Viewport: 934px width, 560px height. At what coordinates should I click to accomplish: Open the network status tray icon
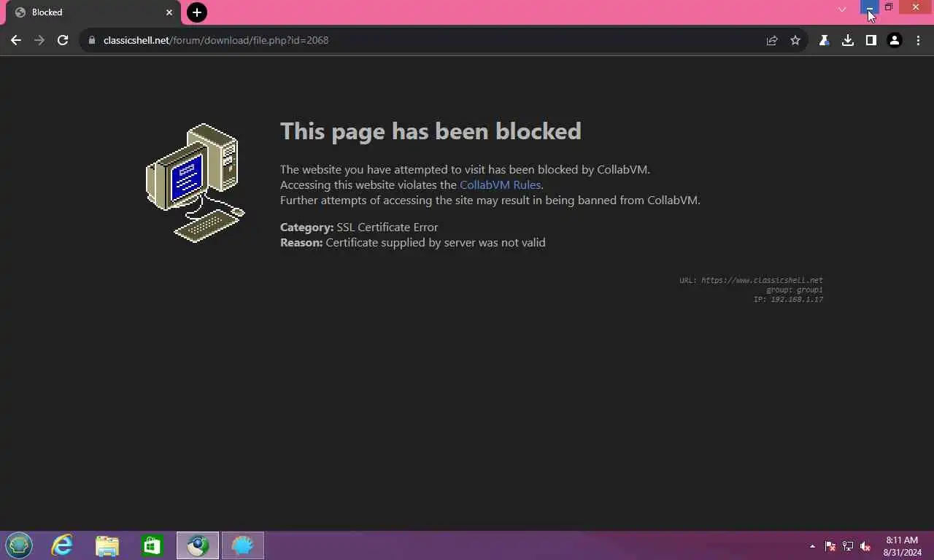point(848,546)
